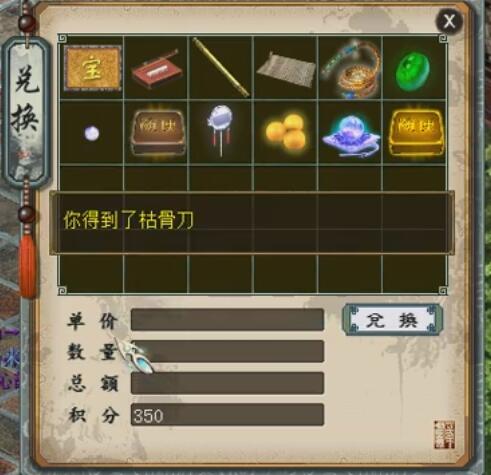This screenshot has width=491, height=475.
Task: Select the golden 宝 treasure map item
Action: (92, 68)
